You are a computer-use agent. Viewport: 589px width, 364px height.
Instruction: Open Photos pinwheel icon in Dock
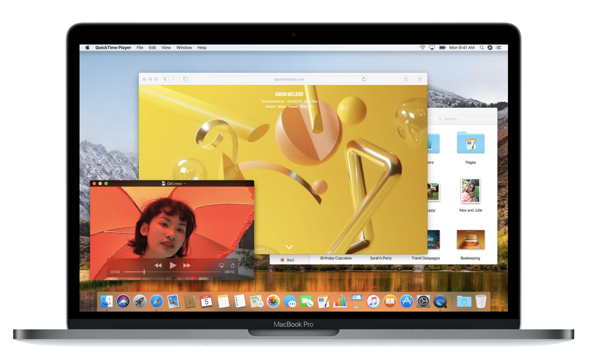tap(273, 301)
